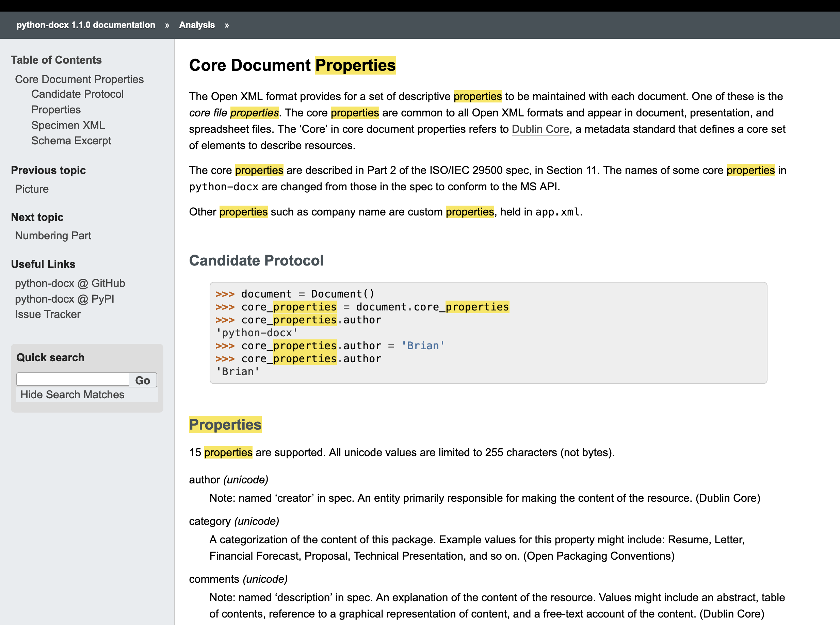Click the 'document = Document()' code line
The width and height of the screenshot is (840, 625).
click(x=295, y=294)
